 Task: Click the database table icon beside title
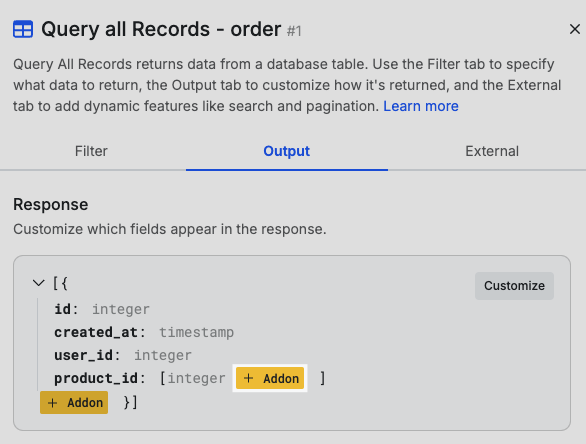coord(23,29)
